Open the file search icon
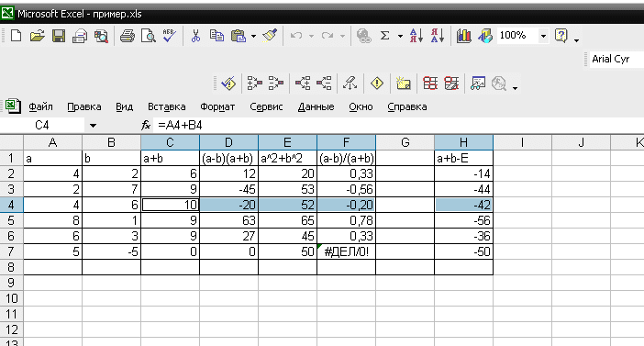 tap(101, 36)
